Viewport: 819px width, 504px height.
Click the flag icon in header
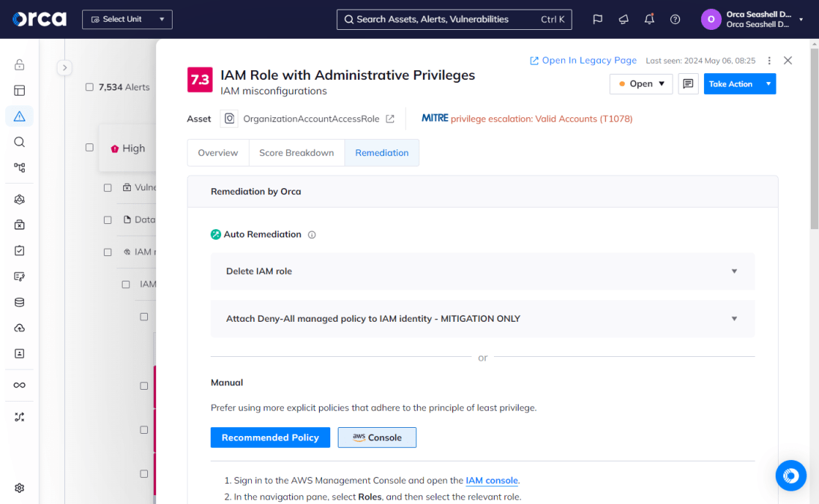[598, 19]
